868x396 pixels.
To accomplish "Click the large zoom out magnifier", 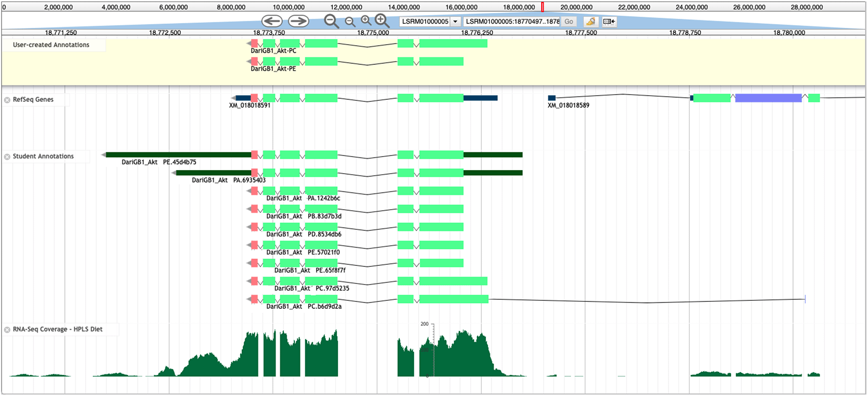I will 331,21.
